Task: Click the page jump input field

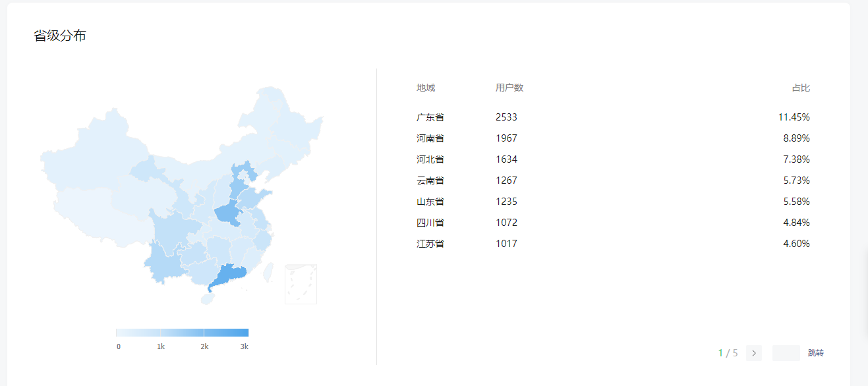Action: pos(786,353)
